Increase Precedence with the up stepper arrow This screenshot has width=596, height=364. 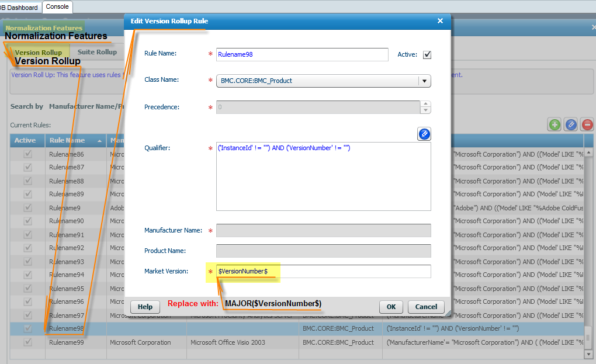[x=425, y=104]
